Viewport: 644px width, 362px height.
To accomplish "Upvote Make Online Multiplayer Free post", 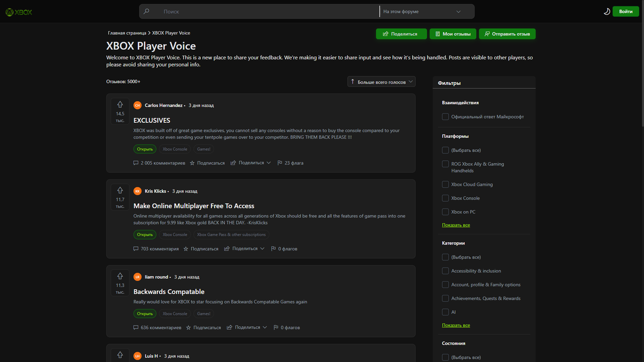I will tap(120, 191).
